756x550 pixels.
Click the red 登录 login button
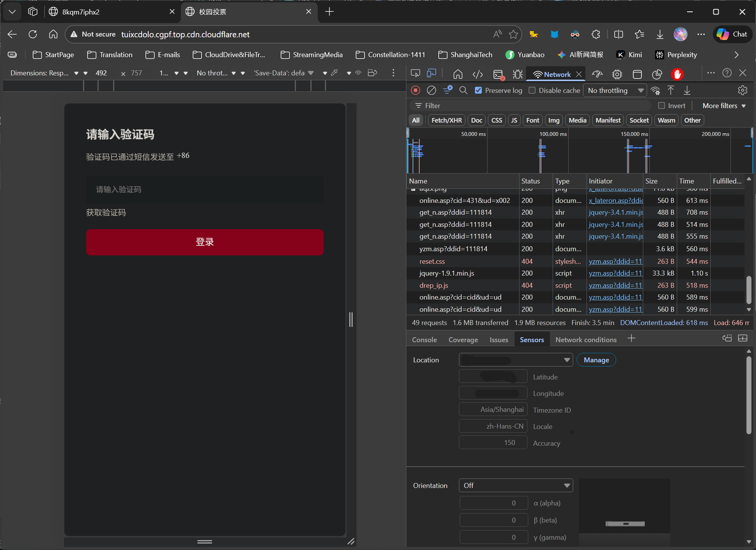tap(205, 242)
